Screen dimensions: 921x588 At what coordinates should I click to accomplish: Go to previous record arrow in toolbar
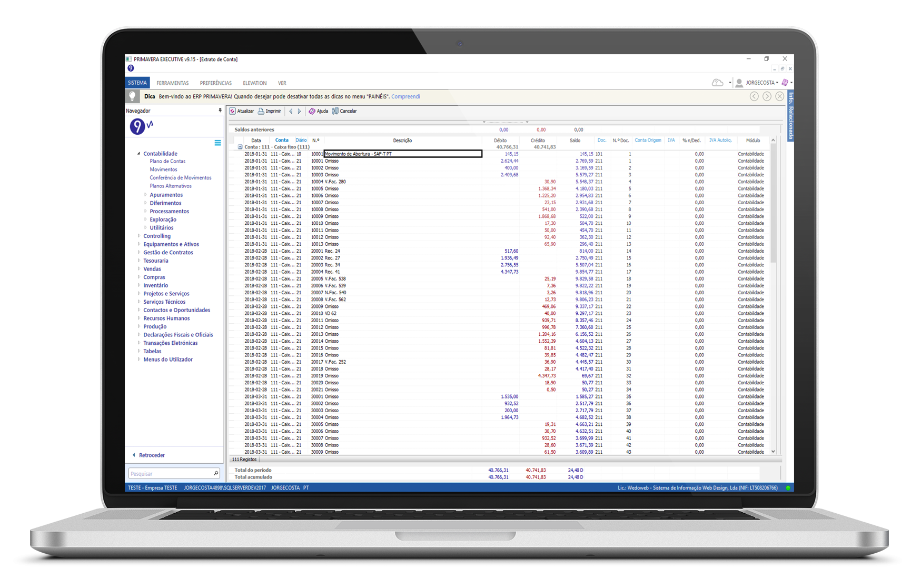(x=291, y=111)
